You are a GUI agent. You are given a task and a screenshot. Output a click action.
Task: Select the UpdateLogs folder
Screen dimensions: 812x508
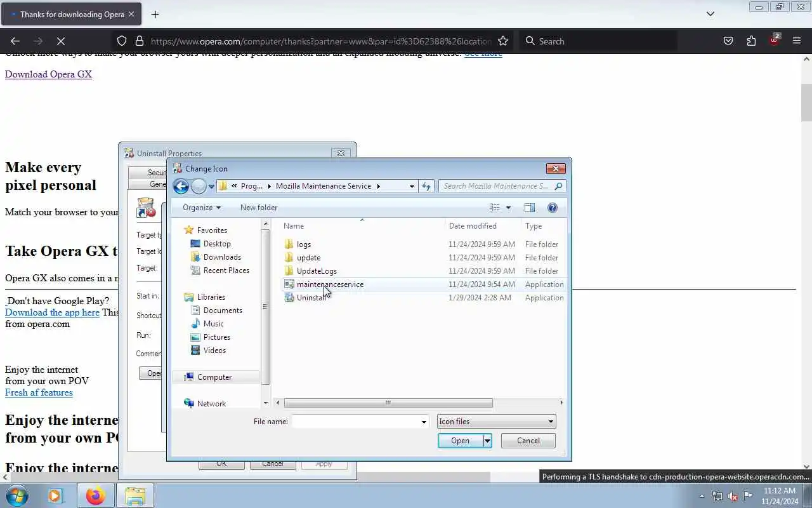(x=317, y=271)
